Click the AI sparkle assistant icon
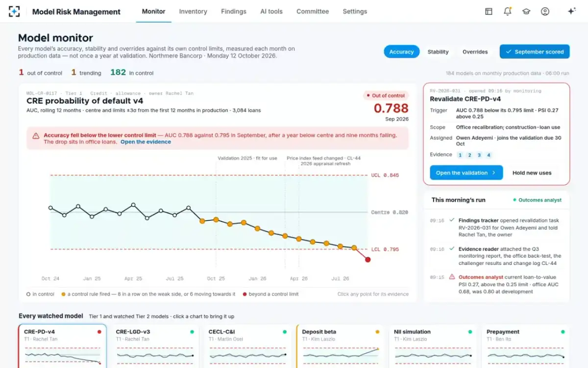Viewport: 588px width, 368px height. 571,11
